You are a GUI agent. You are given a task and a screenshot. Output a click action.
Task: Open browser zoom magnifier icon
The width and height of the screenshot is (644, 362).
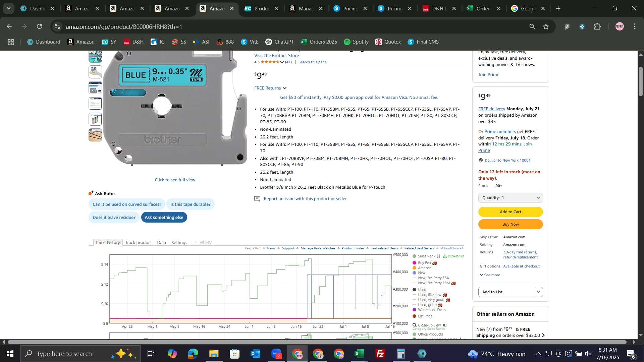pos(532,26)
